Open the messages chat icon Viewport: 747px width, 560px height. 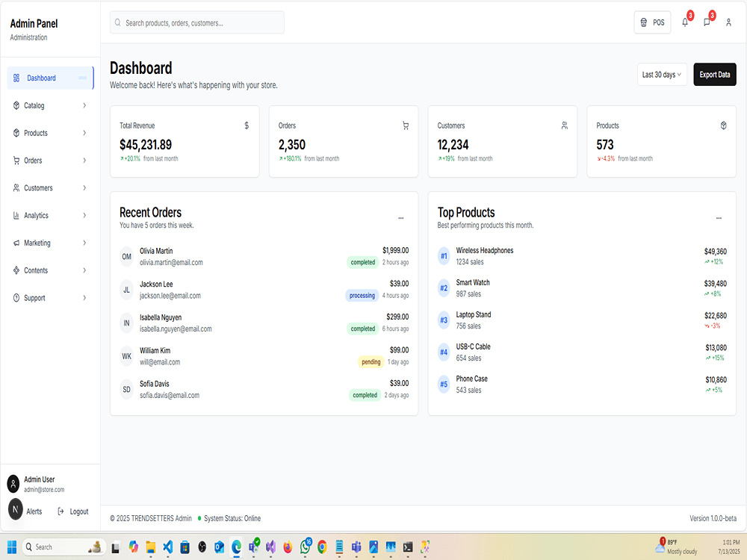pyautogui.click(x=707, y=22)
